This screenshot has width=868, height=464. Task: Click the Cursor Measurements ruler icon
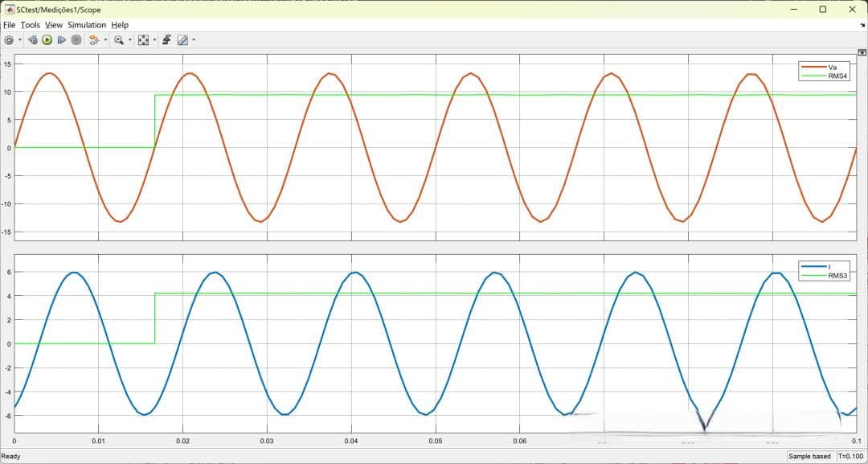(x=182, y=40)
